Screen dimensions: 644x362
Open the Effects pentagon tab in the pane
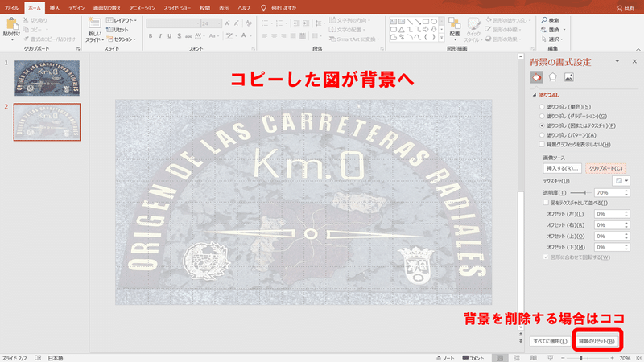553,77
